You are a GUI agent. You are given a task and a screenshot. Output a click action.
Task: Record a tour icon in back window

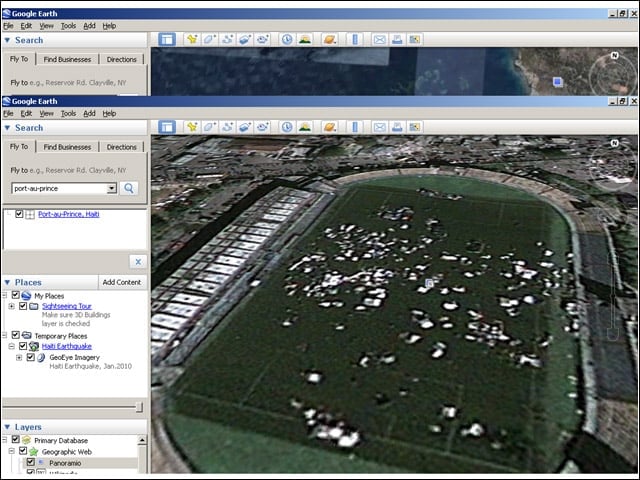click(262, 40)
